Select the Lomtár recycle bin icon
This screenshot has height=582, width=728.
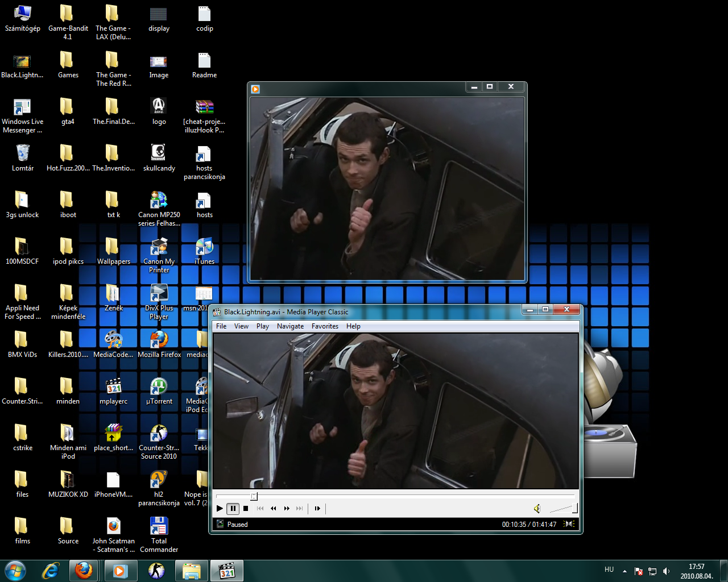click(x=23, y=158)
